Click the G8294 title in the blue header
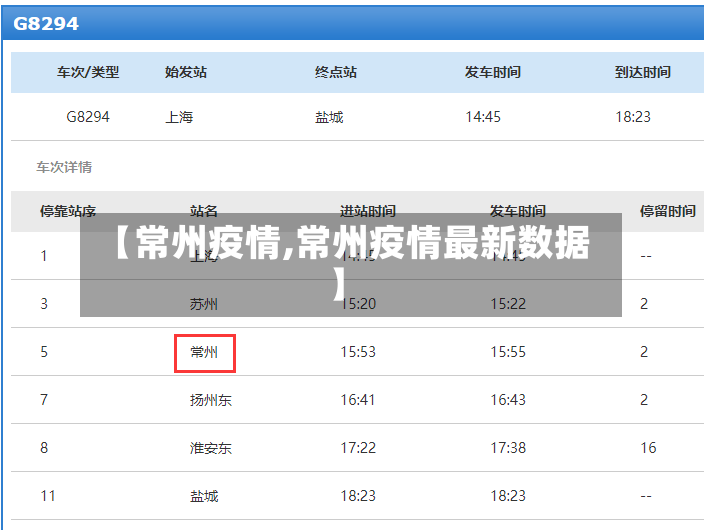This screenshot has height=530, width=704. (x=46, y=24)
